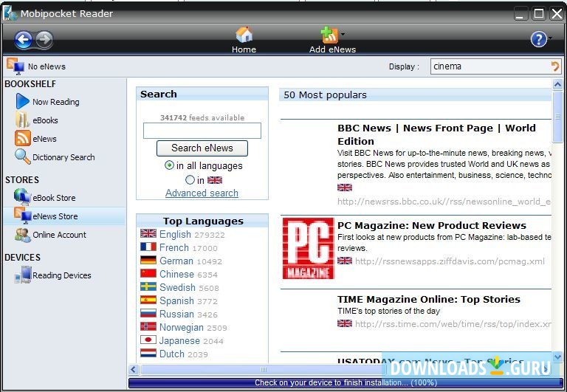Open the eNews bookshelf RSS icon
This screenshot has height=392, width=567.
pyautogui.click(x=22, y=138)
